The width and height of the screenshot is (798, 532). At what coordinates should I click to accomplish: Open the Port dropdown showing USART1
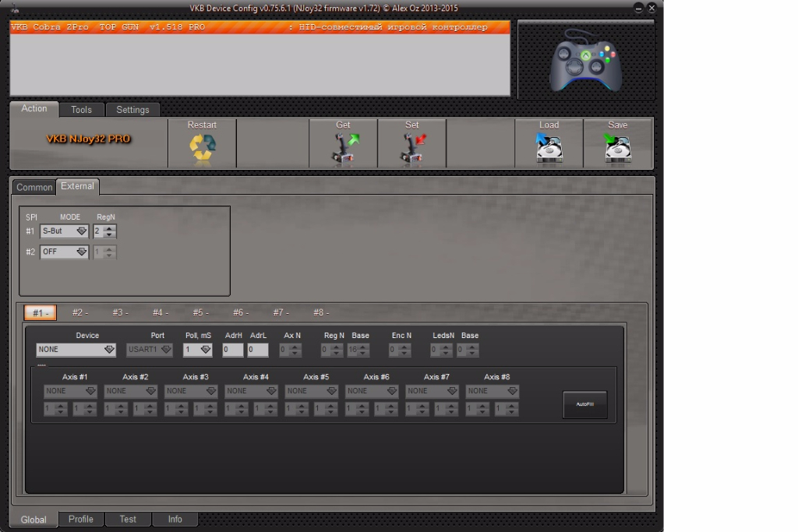click(x=149, y=350)
